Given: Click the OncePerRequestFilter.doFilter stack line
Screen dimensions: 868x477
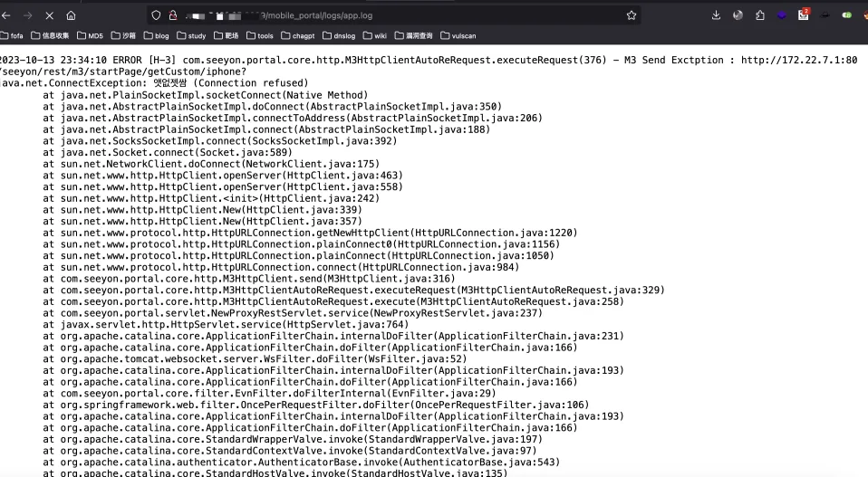Looking at the screenshot, I should tap(316, 405).
